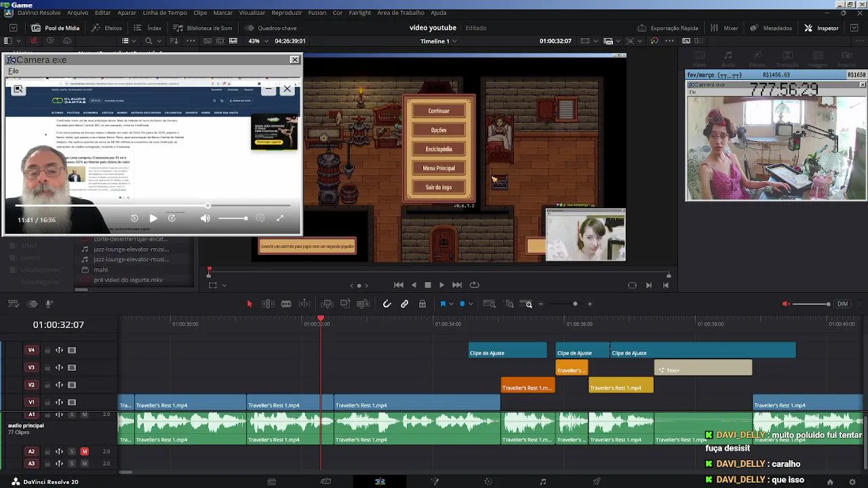Click the Insert Clip timeline icon
Image resolution: width=868 pixels, height=488 pixels.
pos(327,304)
